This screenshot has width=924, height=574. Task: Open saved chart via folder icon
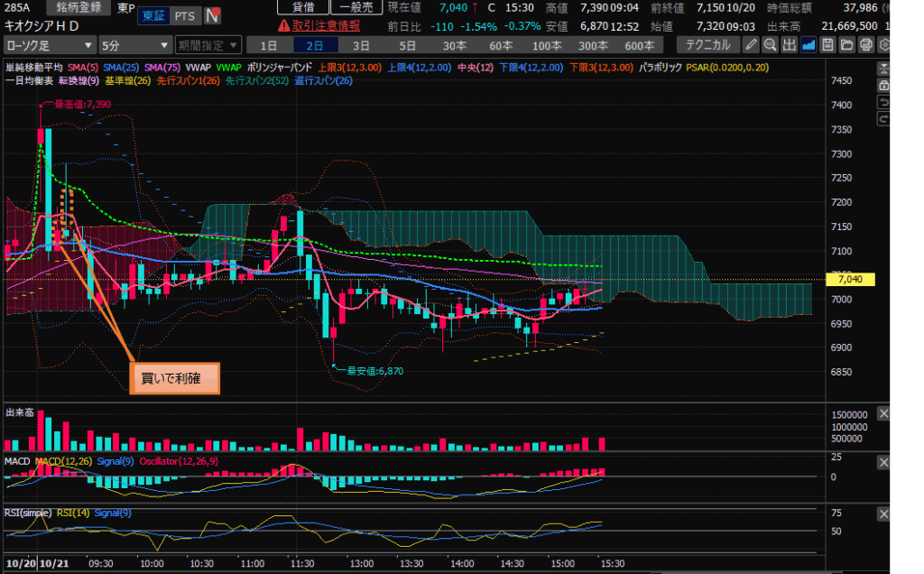pyautogui.click(x=846, y=44)
